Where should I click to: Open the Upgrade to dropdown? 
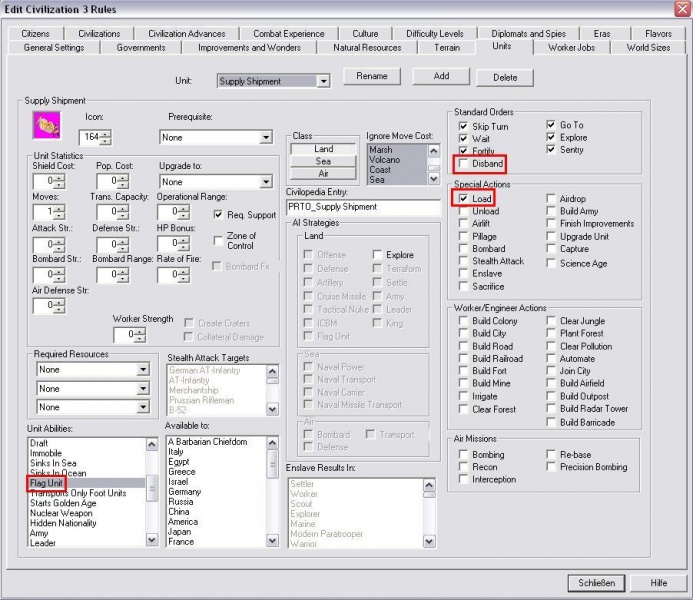[266, 182]
